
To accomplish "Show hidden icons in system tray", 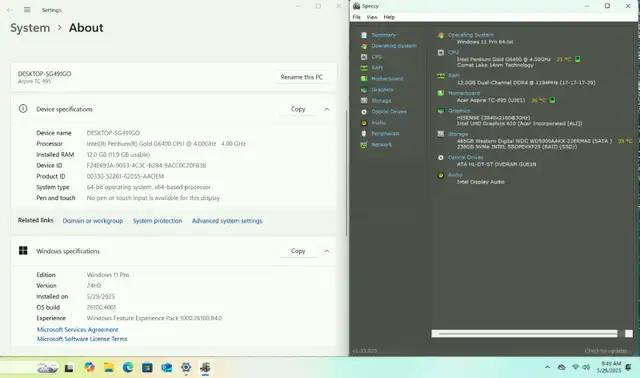I will pos(547,367).
